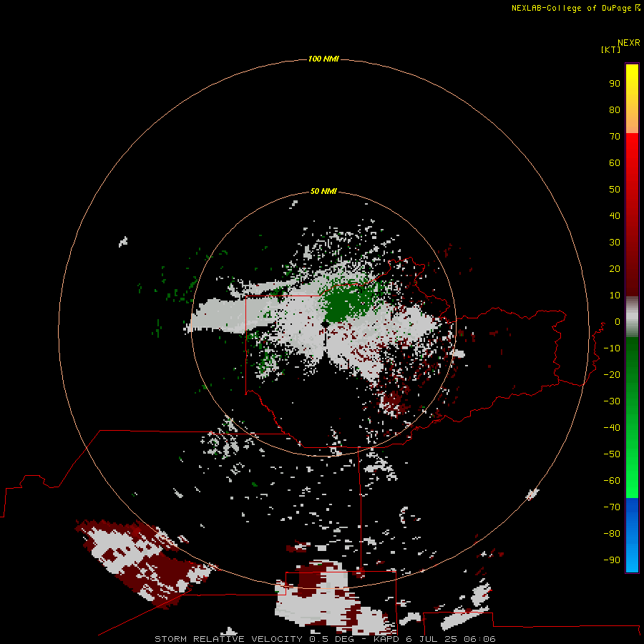
Task: Click the blue segment of color bar
Action: click(x=632, y=535)
